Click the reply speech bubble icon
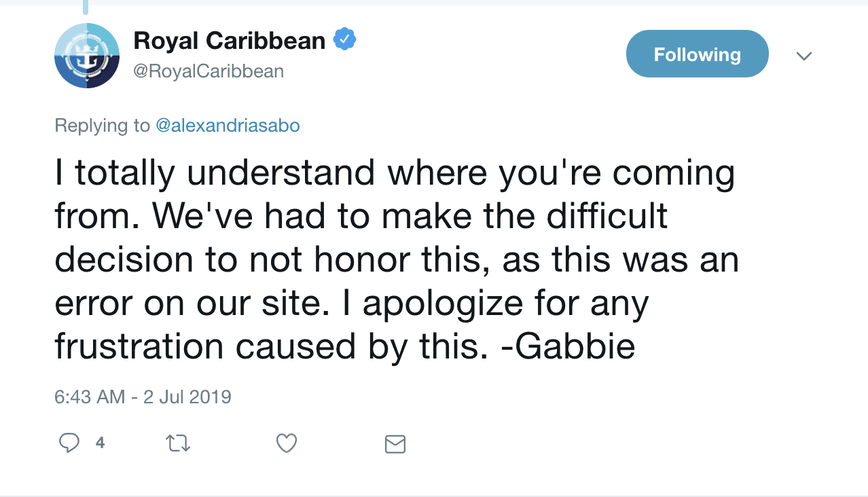The width and height of the screenshot is (868, 497). (69, 443)
